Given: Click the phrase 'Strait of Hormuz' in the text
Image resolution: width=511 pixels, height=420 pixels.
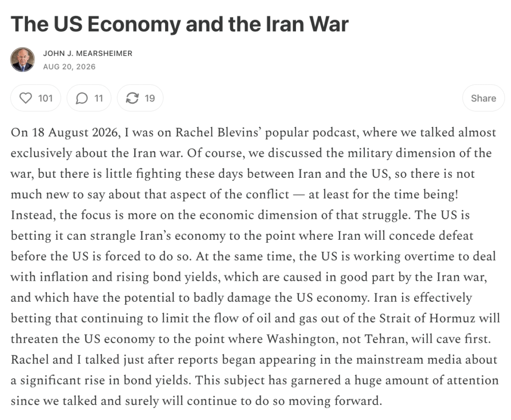Looking at the screenshot, I should click(427, 318).
